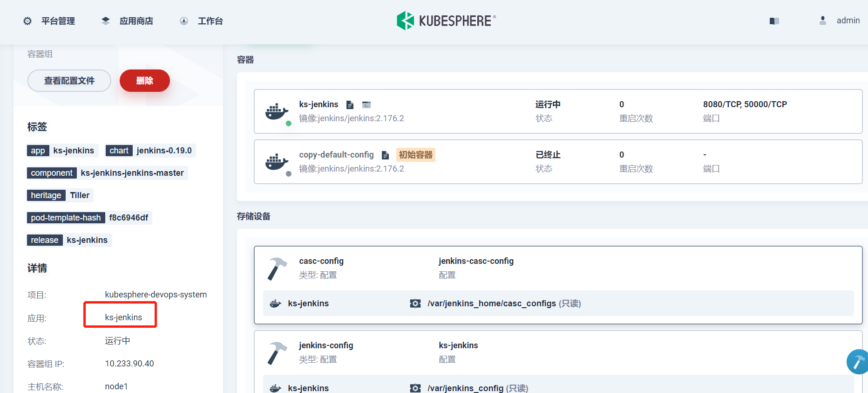The width and height of the screenshot is (868, 393).
Task: Click the 已终止 status text
Action: coord(548,155)
